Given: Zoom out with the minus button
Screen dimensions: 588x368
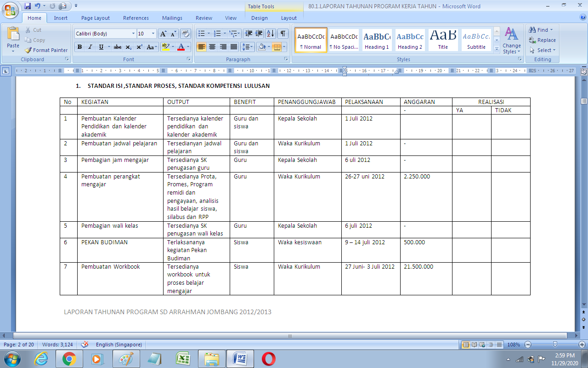Looking at the screenshot, I should coord(528,345).
